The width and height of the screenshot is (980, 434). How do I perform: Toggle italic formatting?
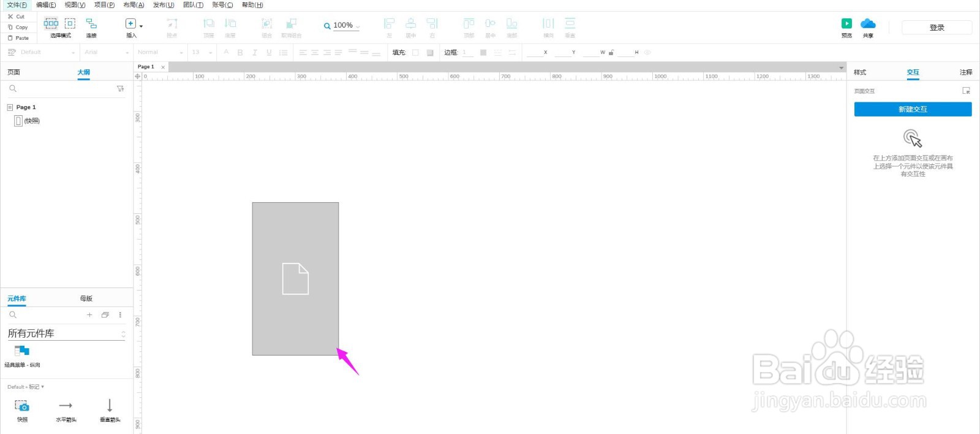[254, 53]
